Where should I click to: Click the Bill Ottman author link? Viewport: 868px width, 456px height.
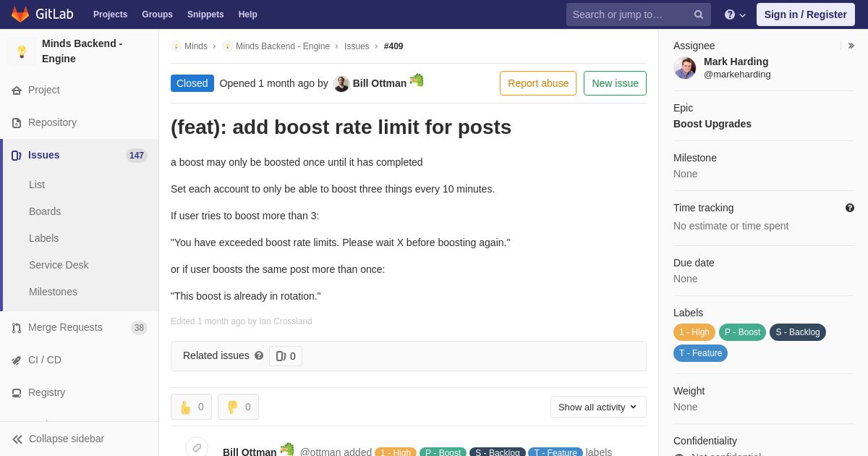(380, 83)
